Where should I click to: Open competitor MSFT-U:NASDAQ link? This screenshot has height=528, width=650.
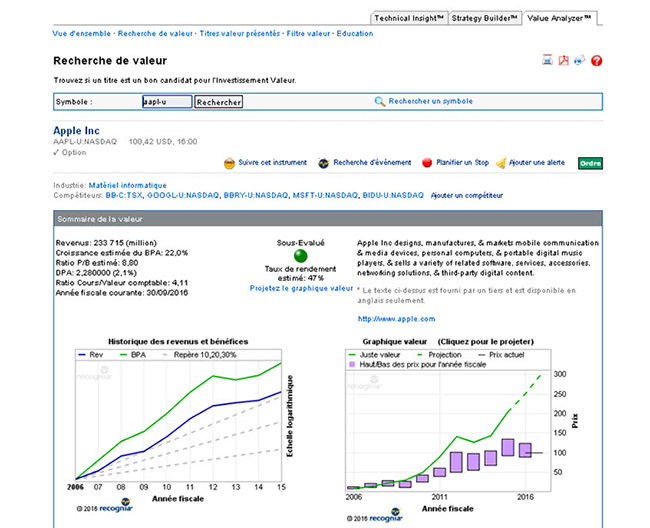coord(325,195)
